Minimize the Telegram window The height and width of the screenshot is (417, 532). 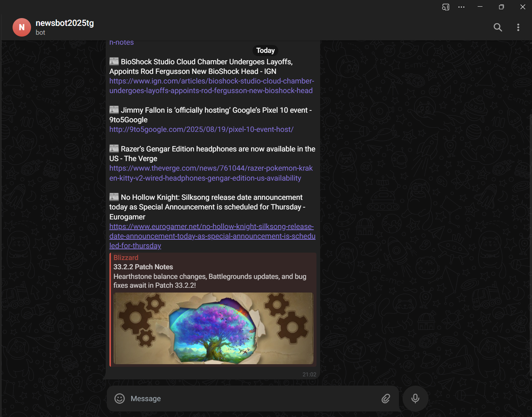(x=480, y=7)
